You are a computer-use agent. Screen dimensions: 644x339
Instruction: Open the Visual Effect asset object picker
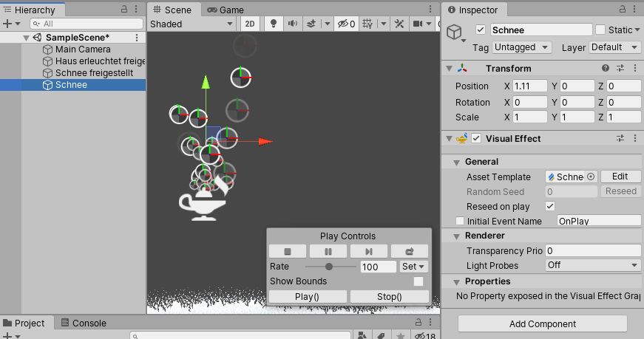click(x=591, y=177)
